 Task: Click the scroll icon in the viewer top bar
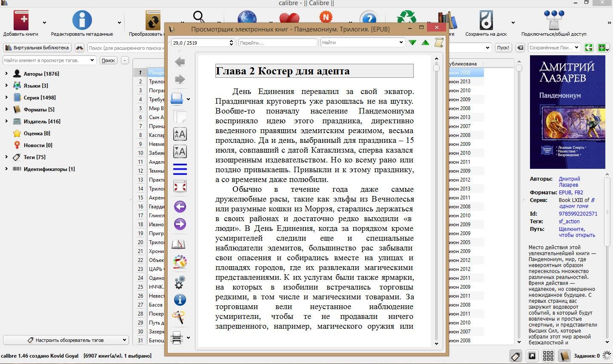coord(439,42)
